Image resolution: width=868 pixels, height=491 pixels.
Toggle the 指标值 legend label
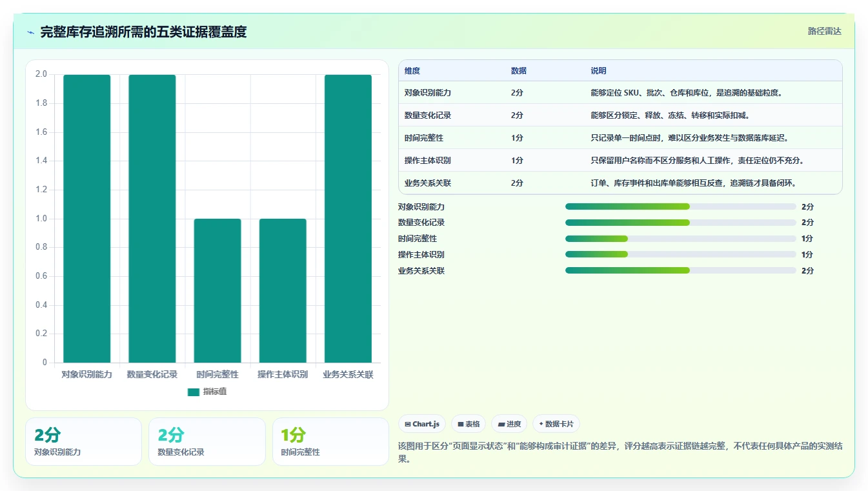215,392
